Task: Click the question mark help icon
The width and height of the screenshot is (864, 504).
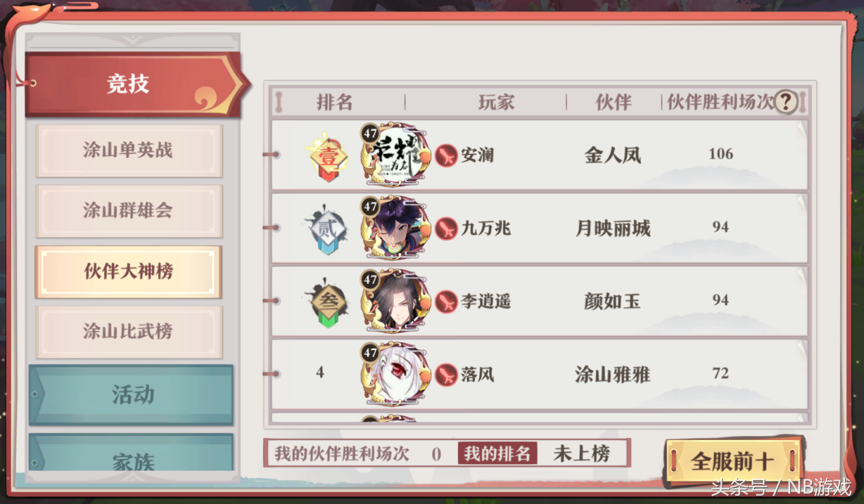Action: 785,102
